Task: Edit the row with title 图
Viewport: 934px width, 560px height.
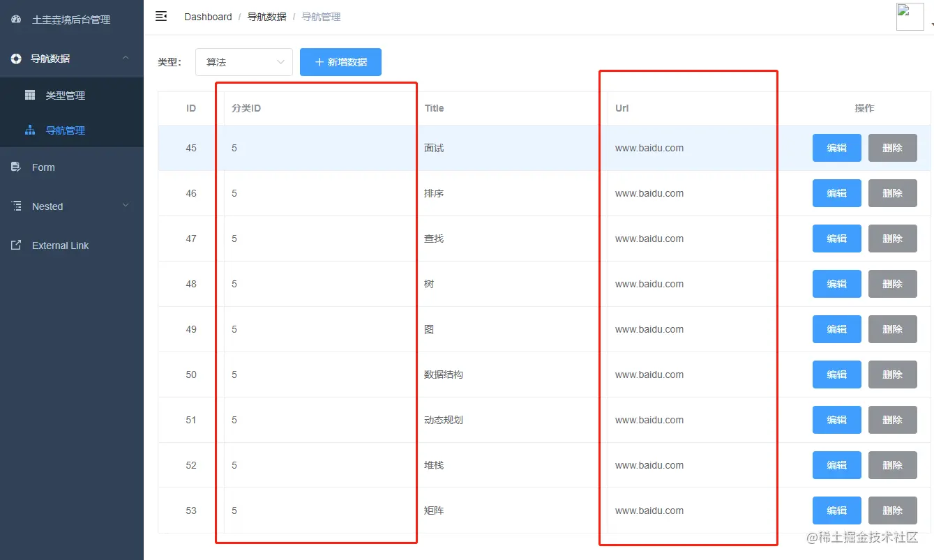Action: [x=837, y=329]
